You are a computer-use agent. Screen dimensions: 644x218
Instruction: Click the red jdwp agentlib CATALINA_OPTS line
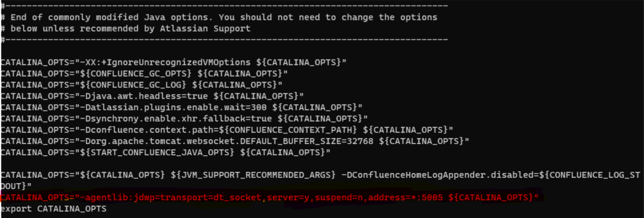(269, 198)
